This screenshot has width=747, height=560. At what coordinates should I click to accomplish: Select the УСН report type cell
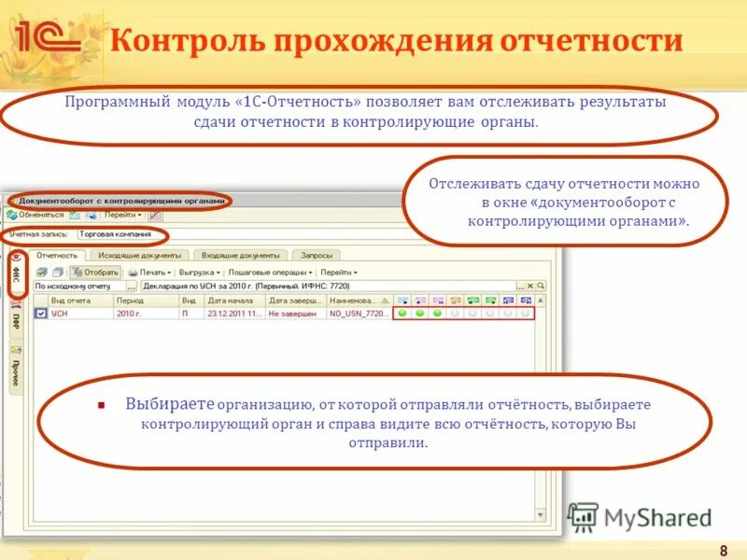[x=80, y=314]
